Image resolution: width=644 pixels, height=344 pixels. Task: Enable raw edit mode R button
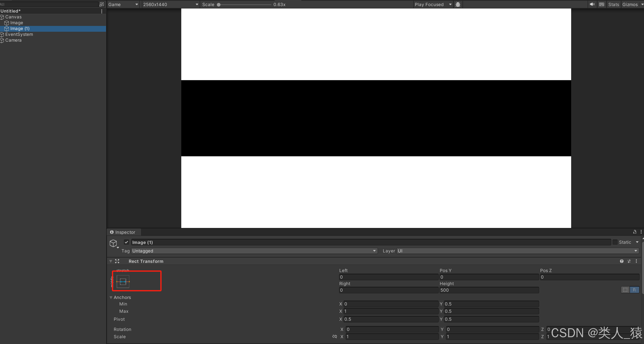click(635, 290)
